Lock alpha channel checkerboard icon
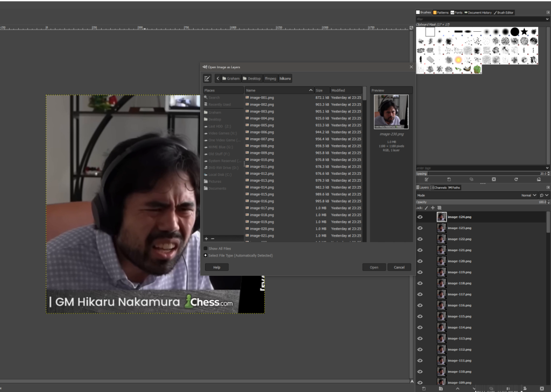 pos(439,208)
